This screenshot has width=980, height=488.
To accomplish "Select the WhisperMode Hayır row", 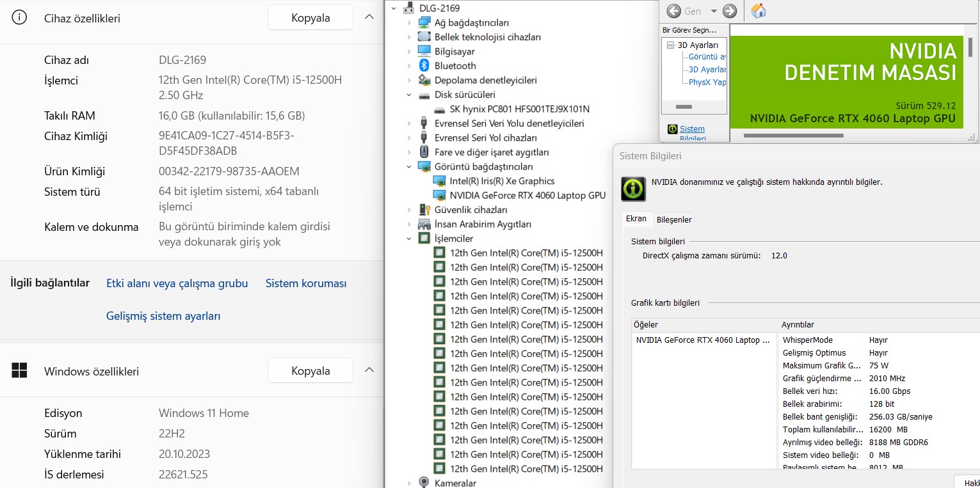I will pyautogui.click(x=880, y=340).
